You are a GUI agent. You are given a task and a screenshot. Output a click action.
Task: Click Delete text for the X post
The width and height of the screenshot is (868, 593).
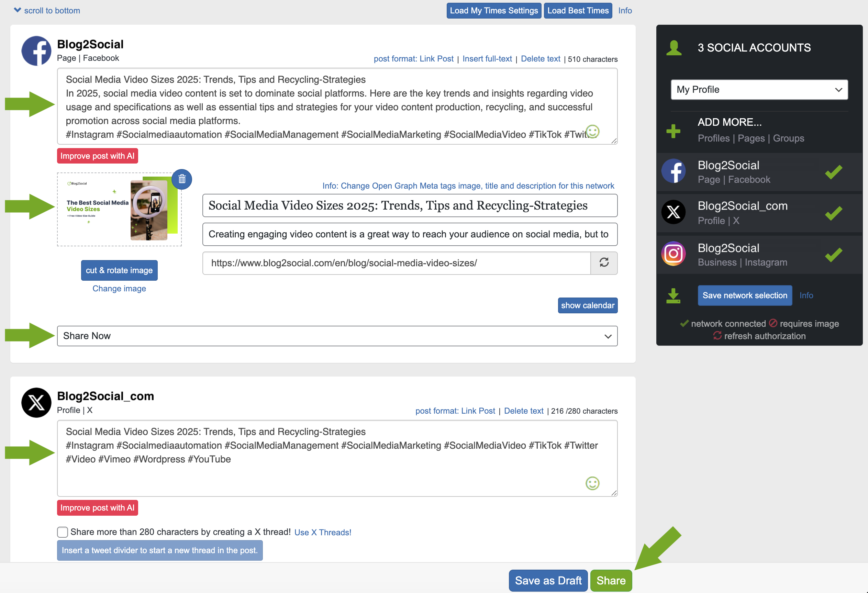pyautogui.click(x=523, y=411)
